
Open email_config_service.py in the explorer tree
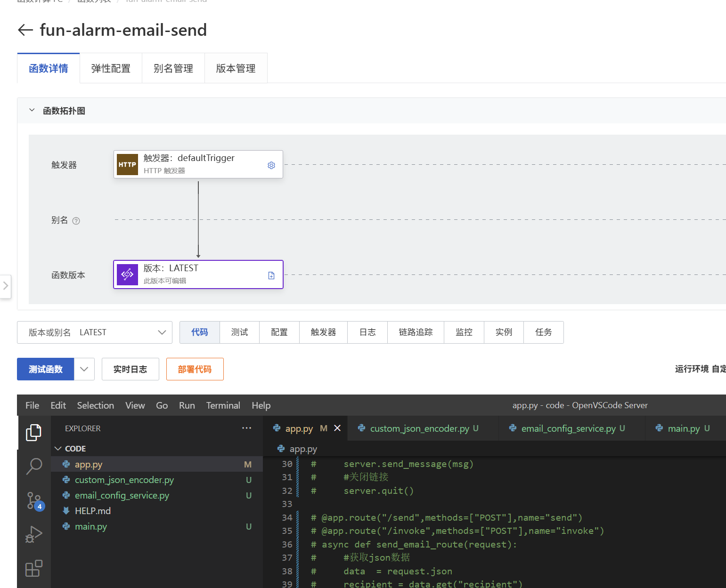tap(157, 495)
